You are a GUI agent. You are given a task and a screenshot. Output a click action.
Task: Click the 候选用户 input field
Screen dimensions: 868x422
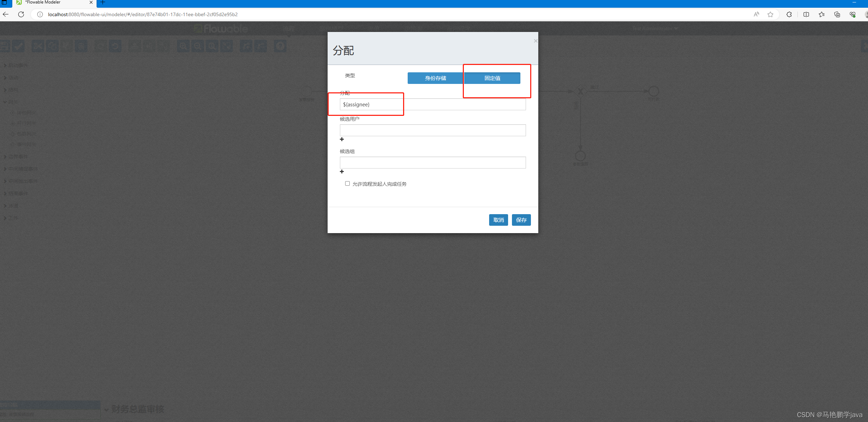coord(433,130)
